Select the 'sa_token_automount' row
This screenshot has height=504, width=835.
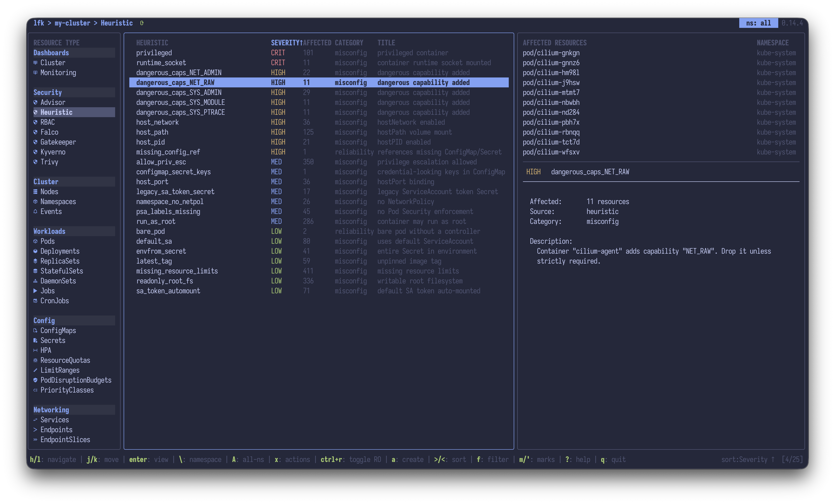click(x=319, y=291)
